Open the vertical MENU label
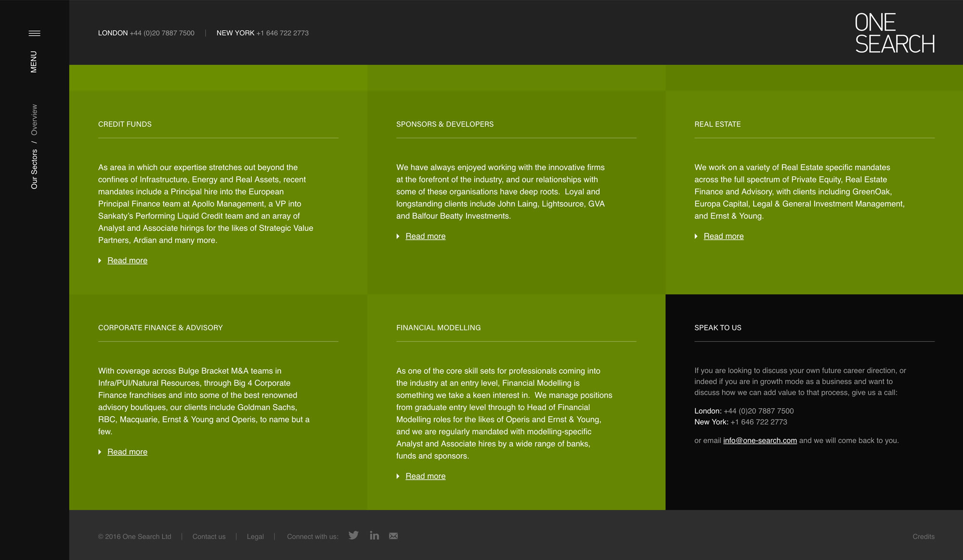The image size is (963, 560). 34,62
